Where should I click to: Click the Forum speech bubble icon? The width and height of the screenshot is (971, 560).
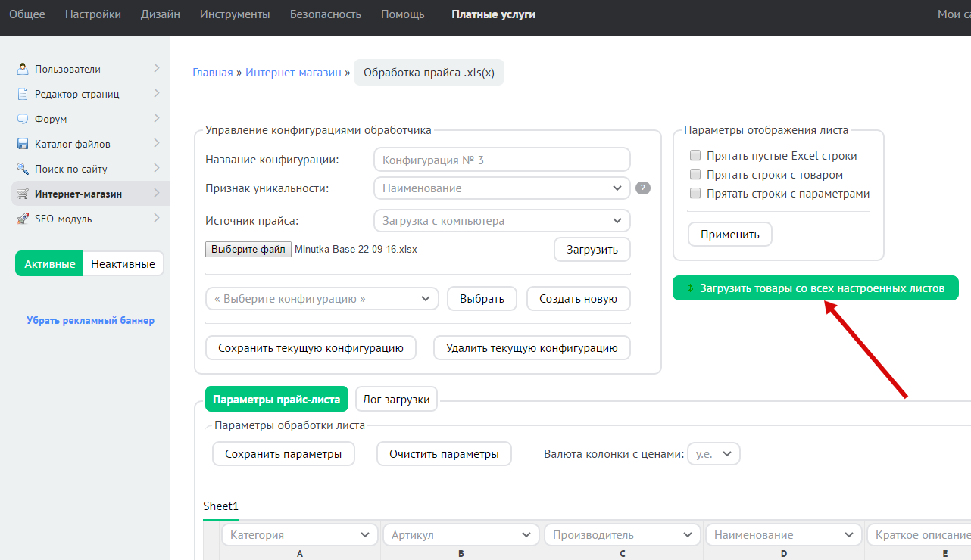pos(23,119)
